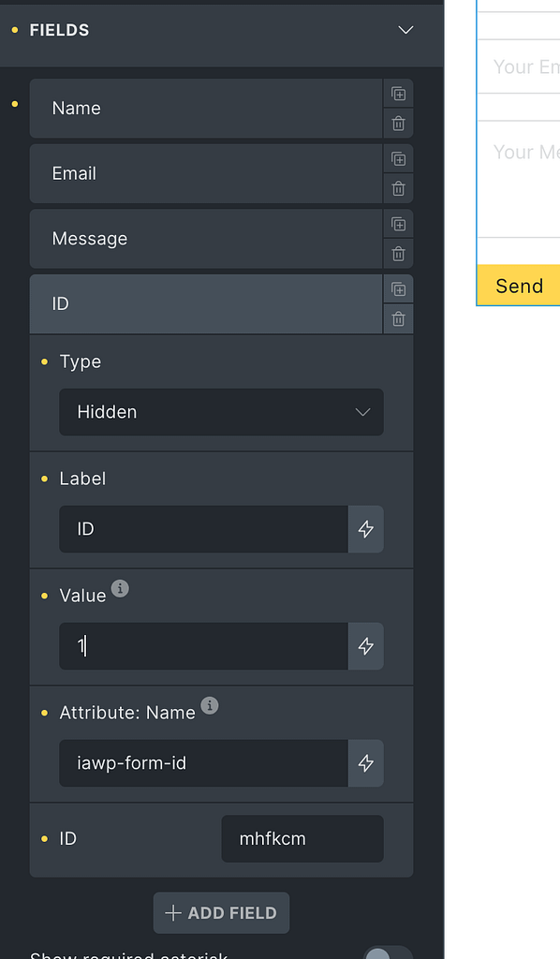Toggle the Show required asterisk switch
Viewport: 560px width, 959px height.
pyautogui.click(x=386, y=953)
